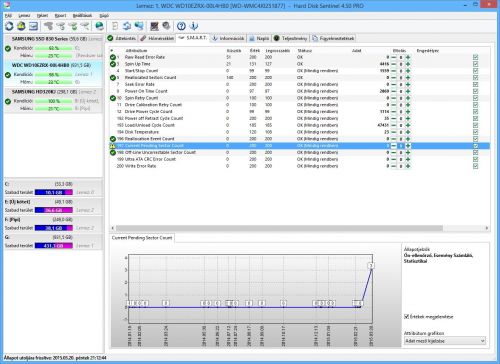Click the blue circular-arrows toolbar icon
Image resolution: width=500 pixels, height=364 pixels.
point(127,26)
